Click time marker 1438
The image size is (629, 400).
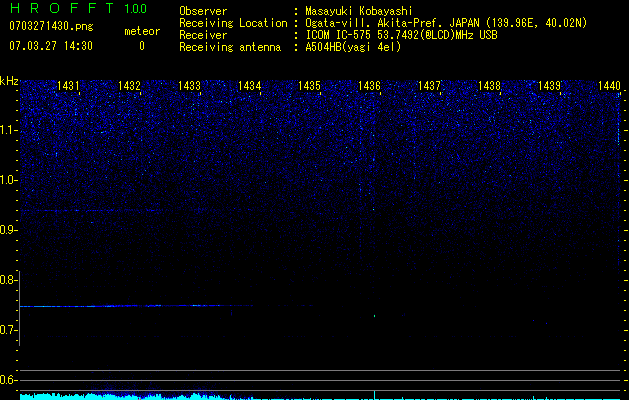[489, 85]
